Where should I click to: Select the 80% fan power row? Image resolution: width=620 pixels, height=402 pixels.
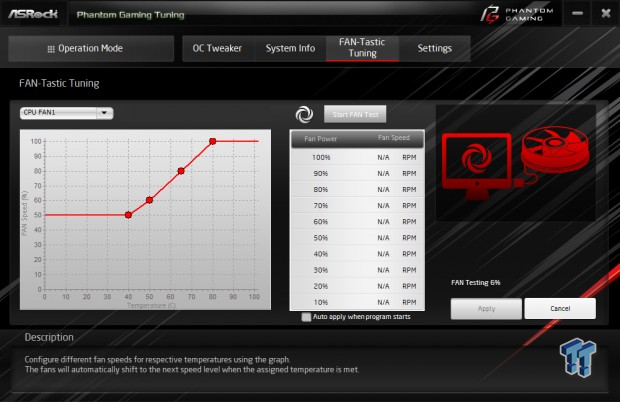pyautogui.click(x=357, y=190)
